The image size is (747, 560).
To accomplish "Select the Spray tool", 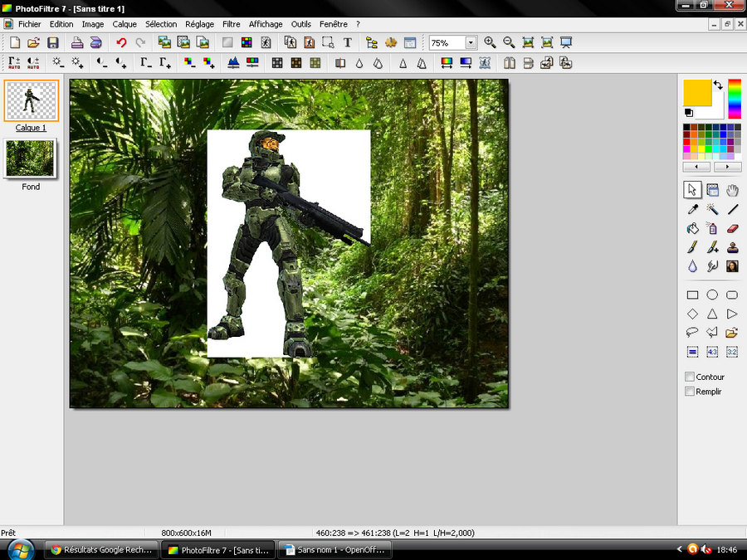I will (712, 229).
